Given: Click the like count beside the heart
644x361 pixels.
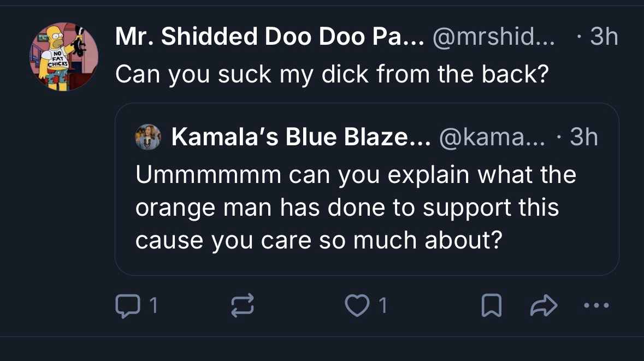Looking at the screenshot, I should (383, 306).
